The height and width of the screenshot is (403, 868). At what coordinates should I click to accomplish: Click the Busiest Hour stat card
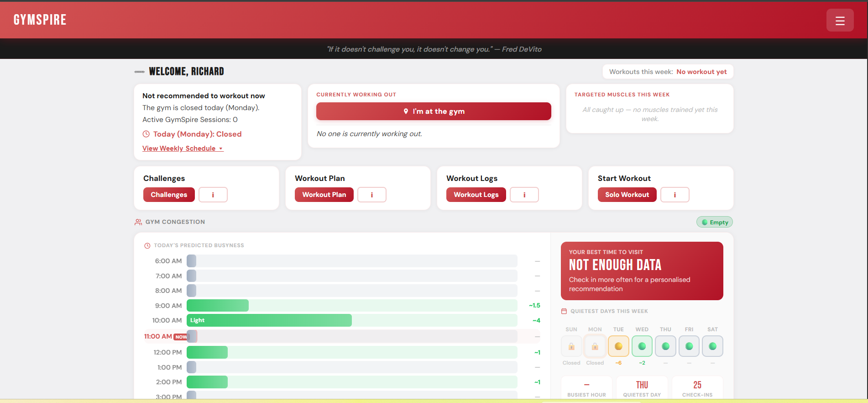586,388
